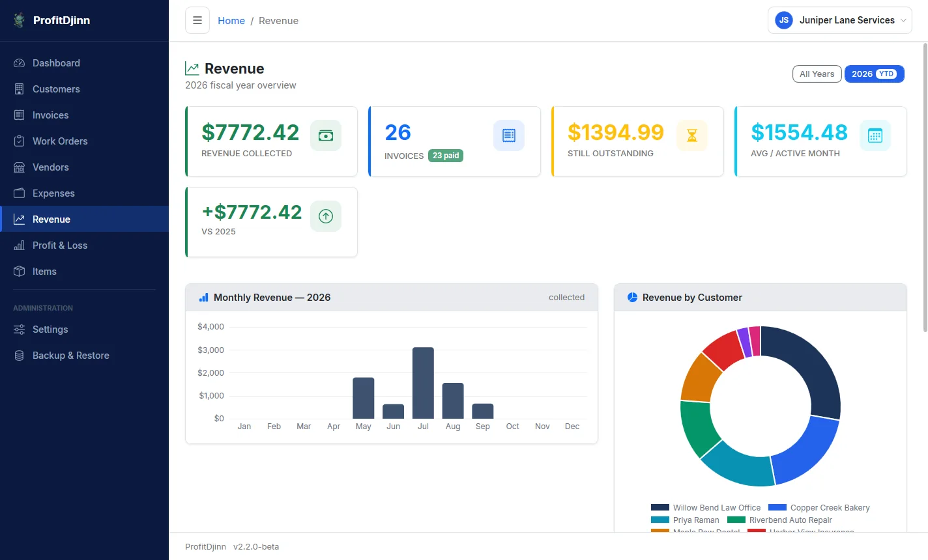Open the Juniper Lane Services company dropdown

click(840, 20)
